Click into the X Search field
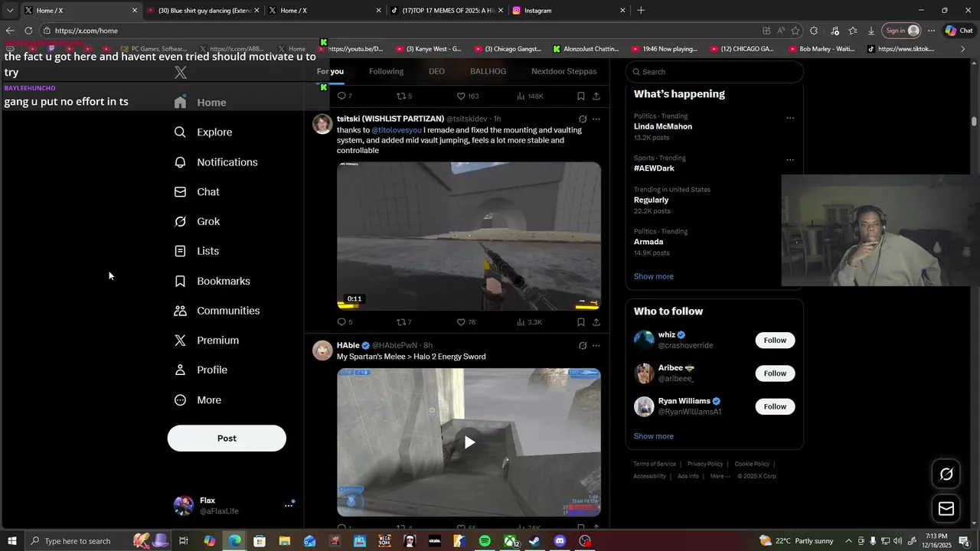Screen dimensions: 980x551 (714, 72)
